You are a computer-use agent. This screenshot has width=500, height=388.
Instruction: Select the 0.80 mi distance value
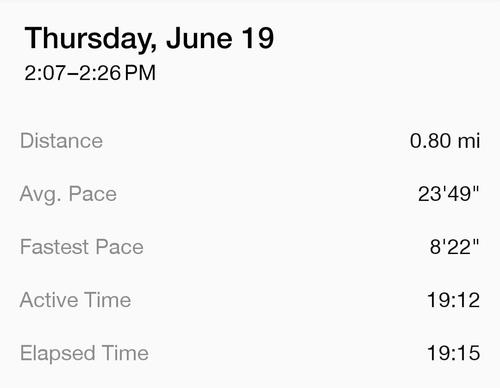(x=445, y=141)
